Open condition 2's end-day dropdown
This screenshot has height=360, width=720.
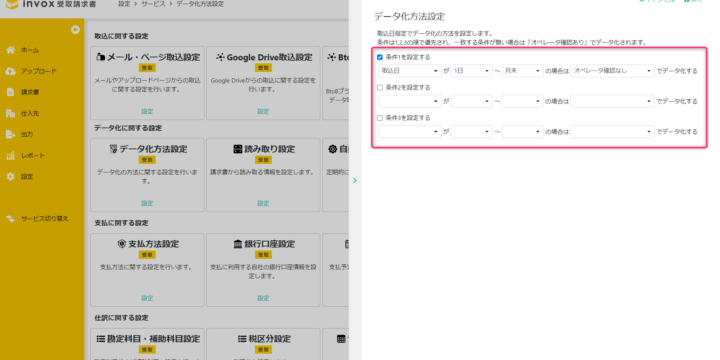coord(523,101)
